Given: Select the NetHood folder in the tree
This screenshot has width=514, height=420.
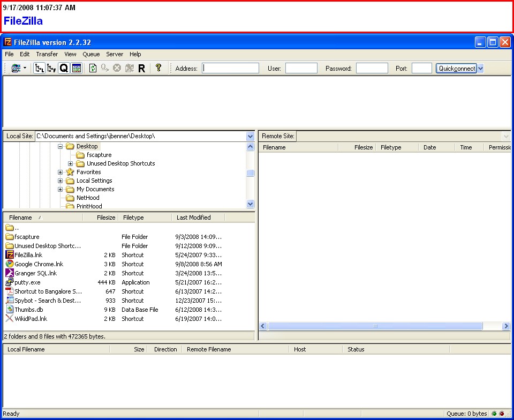Looking at the screenshot, I should click(x=88, y=198).
